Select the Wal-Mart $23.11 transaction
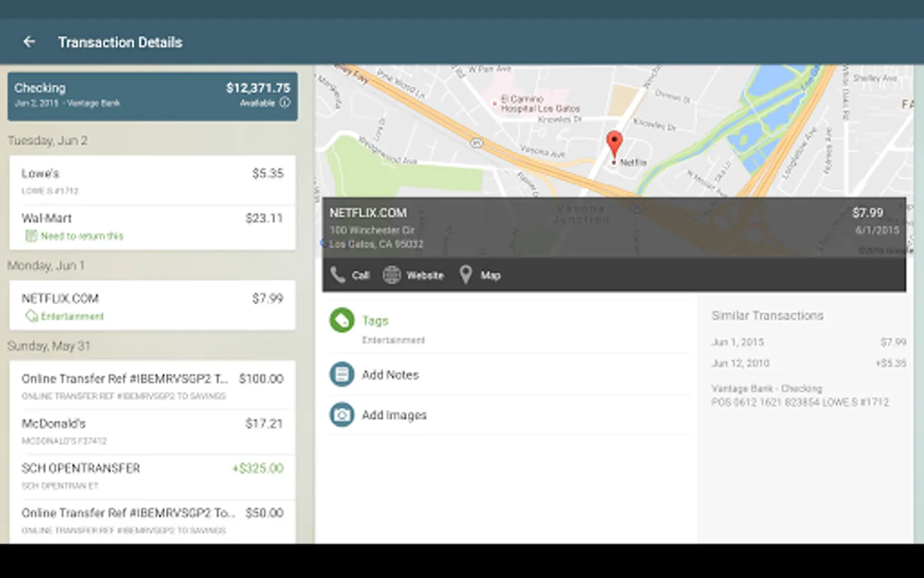 coord(153,227)
